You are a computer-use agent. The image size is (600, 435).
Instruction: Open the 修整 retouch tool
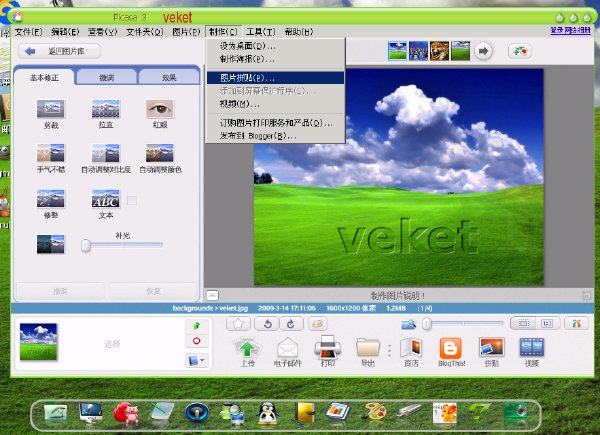(51, 199)
